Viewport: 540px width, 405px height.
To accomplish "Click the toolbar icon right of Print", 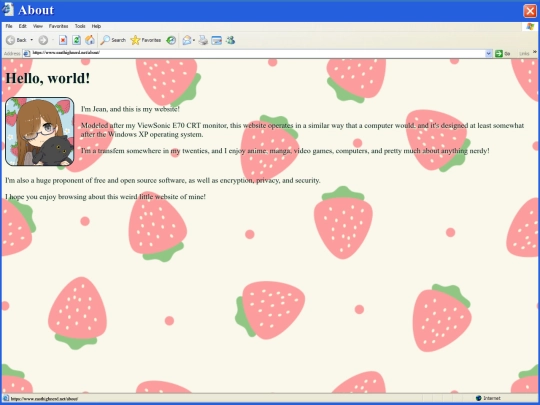I will pos(216,40).
